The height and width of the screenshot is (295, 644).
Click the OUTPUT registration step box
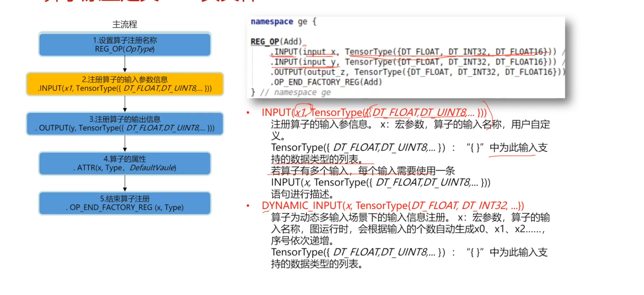(x=125, y=124)
